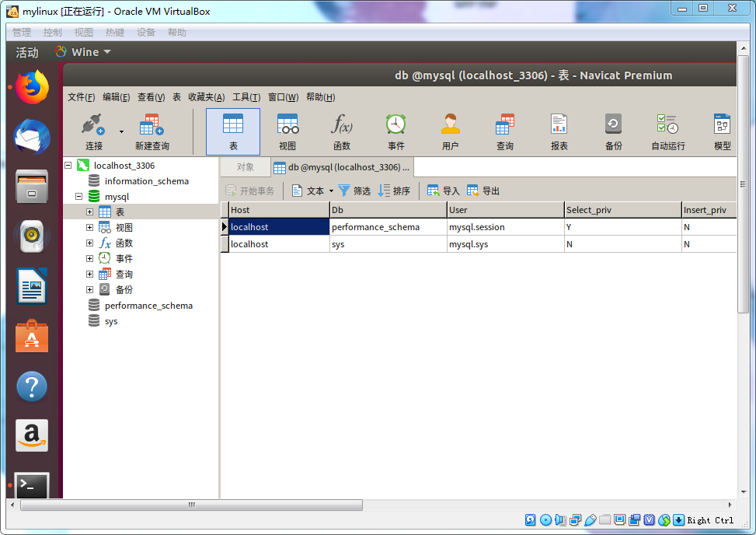Image resolution: width=756 pixels, height=535 pixels.
Task: Open the Backup (备份) toolbar button
Action: (x=613, y=131)
